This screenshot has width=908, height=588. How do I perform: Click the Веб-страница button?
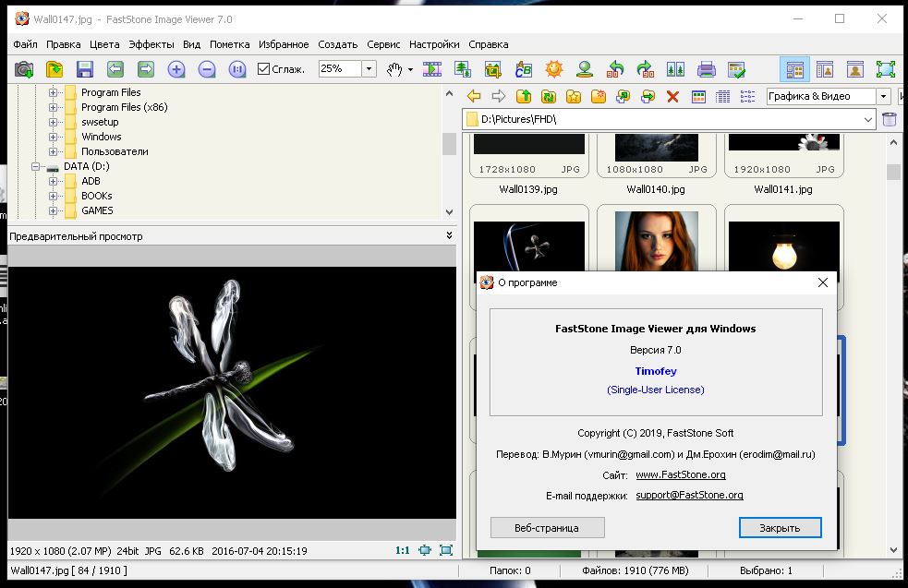pyautogui.click(x=547, y=528)
